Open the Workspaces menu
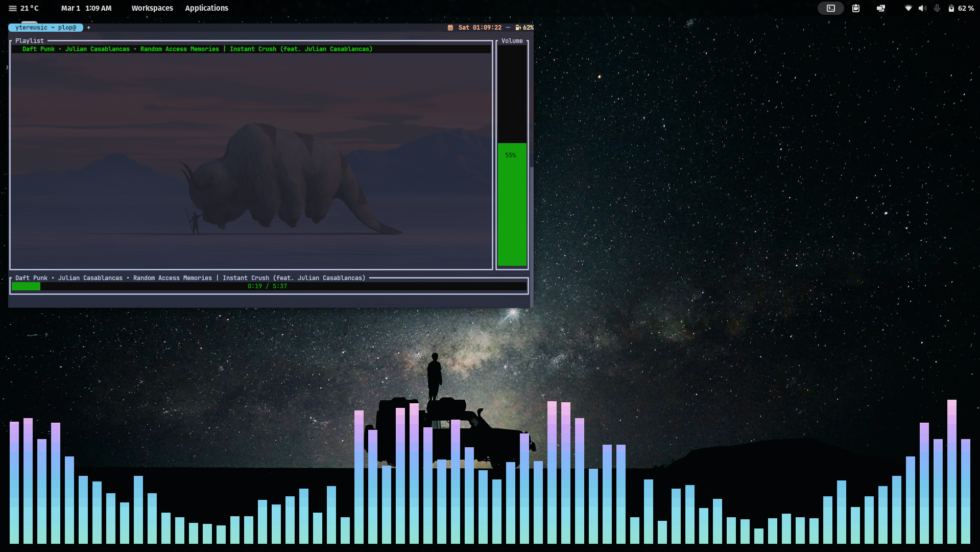 pos(152,8)
